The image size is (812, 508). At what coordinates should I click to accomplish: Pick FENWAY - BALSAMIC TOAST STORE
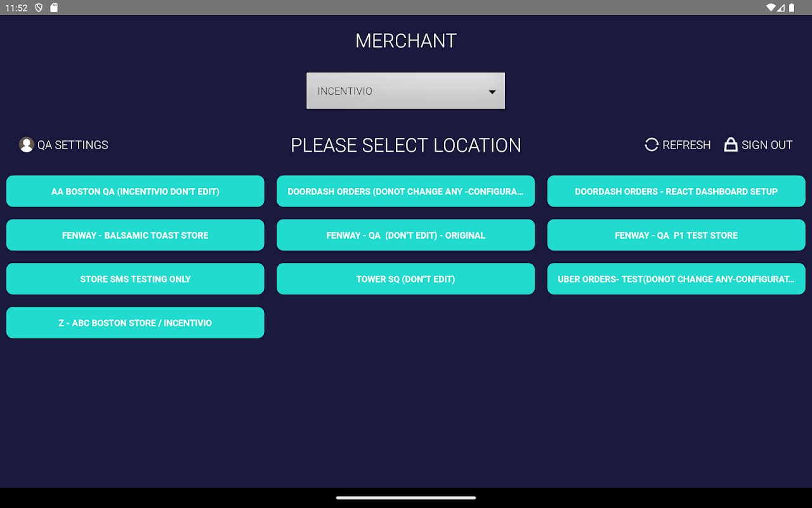(135, 235)
